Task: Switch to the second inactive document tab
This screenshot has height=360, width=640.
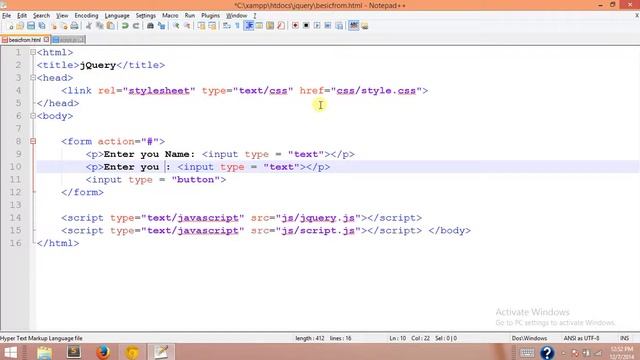Action: tap(68, 40)
